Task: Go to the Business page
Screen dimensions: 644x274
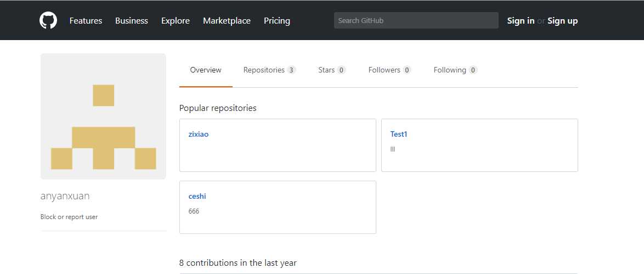Action: pos(131,21)
